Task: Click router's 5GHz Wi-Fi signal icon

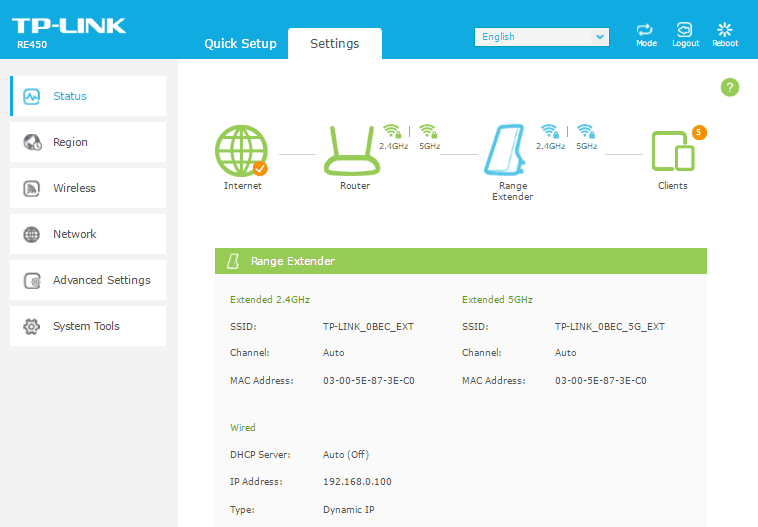Action: pos(428,131)
